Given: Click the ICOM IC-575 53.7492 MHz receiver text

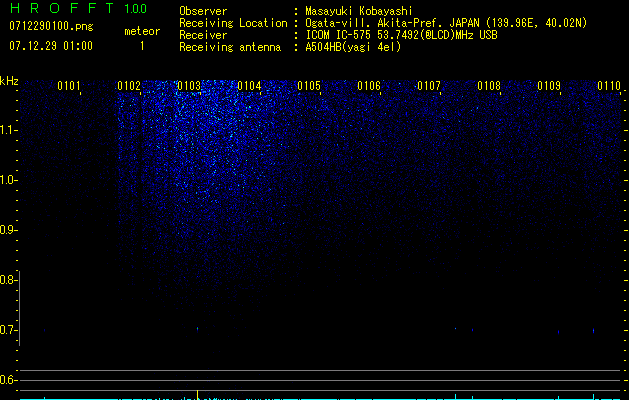Looking at the screenshot, I should coord(401,35).
